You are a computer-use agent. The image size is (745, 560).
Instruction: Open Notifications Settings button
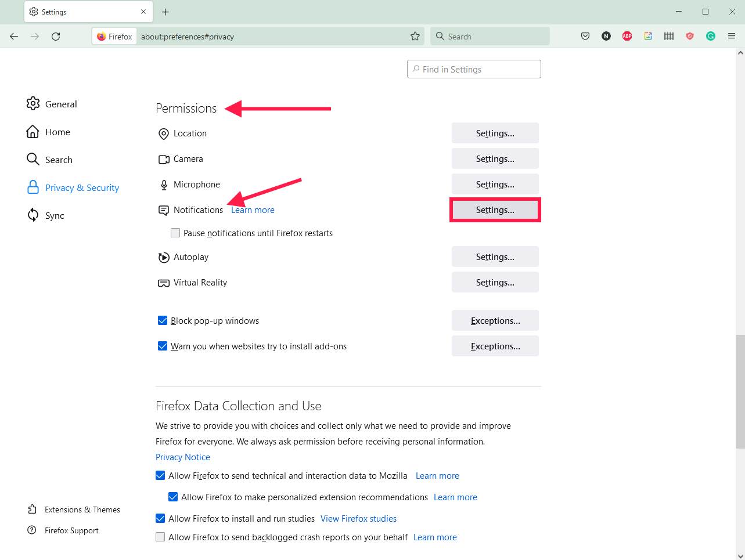(x=495, y=209)
